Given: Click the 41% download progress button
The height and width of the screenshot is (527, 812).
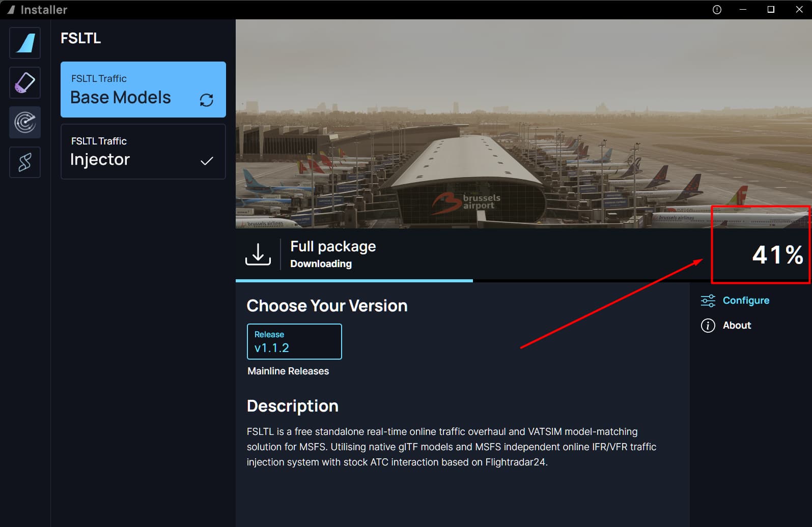Looking at the screenshot, I should click(x=777, y=255).
